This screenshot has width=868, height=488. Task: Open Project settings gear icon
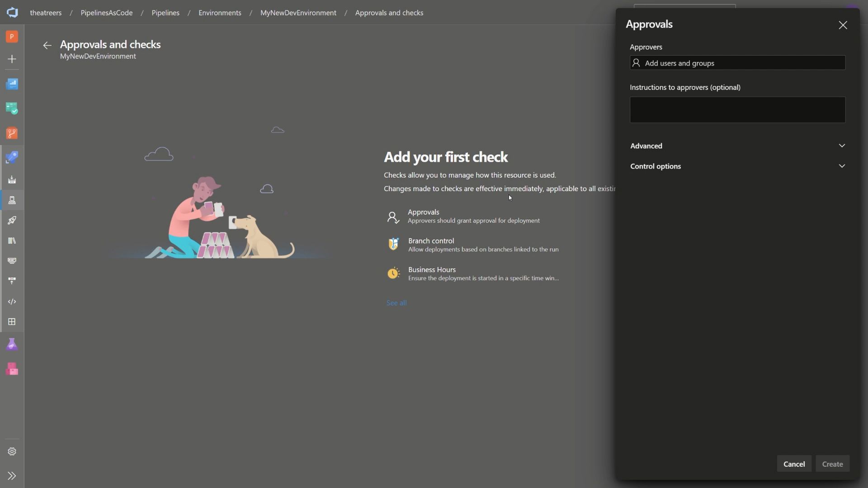[x=12, y=451]
